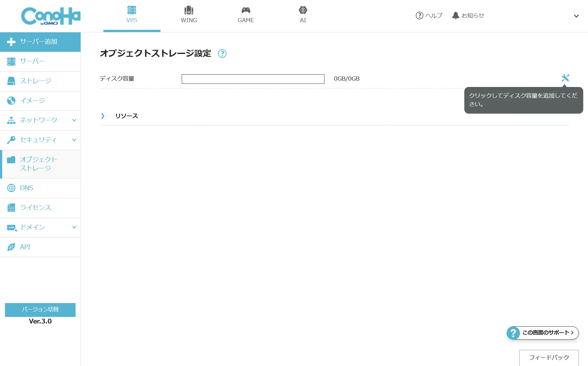Click the DNS globe icon
This screenshot has width=588, height=366.
pyautogui.click(x=11, y=188)
